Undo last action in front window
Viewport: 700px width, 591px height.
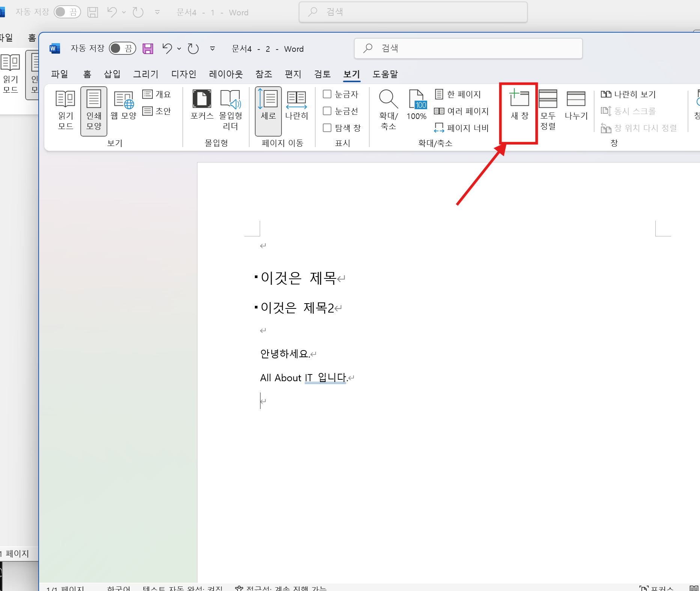click(x=167, y=49)
